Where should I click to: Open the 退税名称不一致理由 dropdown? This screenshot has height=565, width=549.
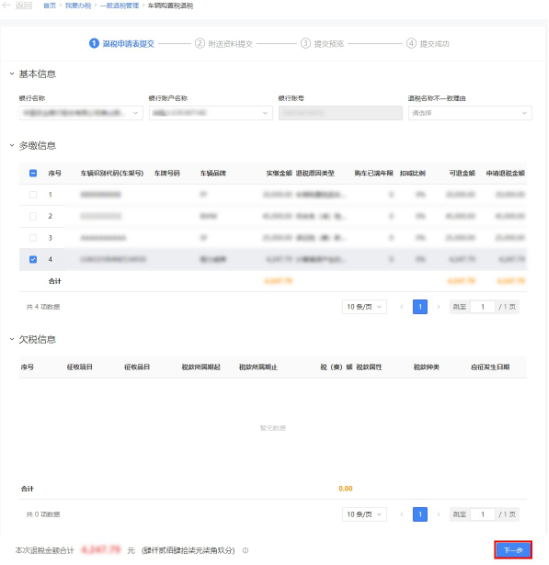point(470,113)
